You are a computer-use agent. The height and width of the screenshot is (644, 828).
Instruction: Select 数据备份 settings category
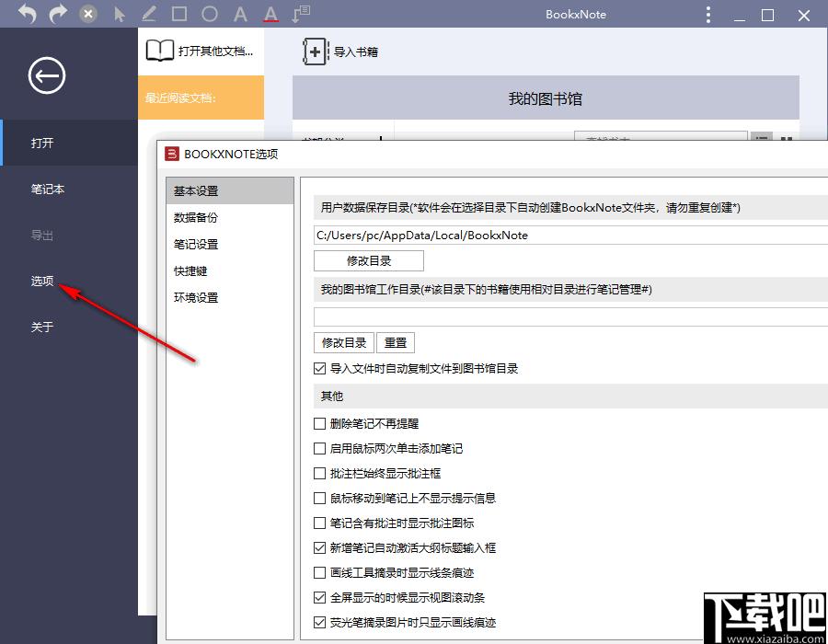tap(230, 217)
